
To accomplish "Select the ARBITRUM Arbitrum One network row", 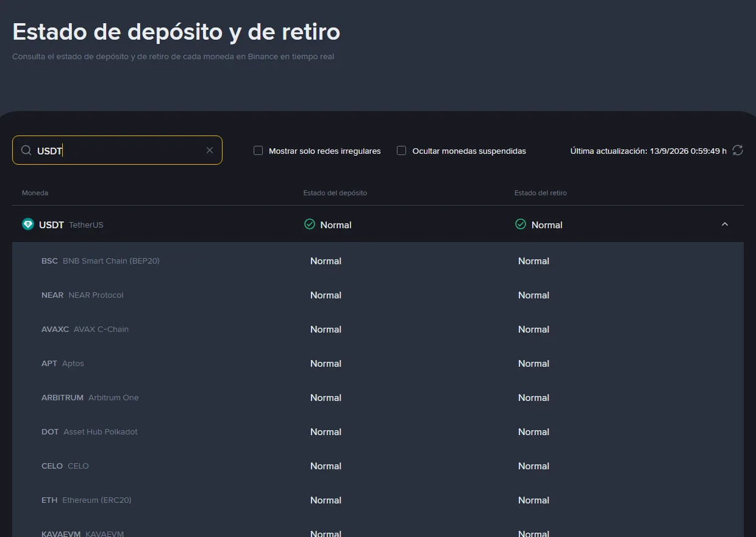I will coord(378,397).
